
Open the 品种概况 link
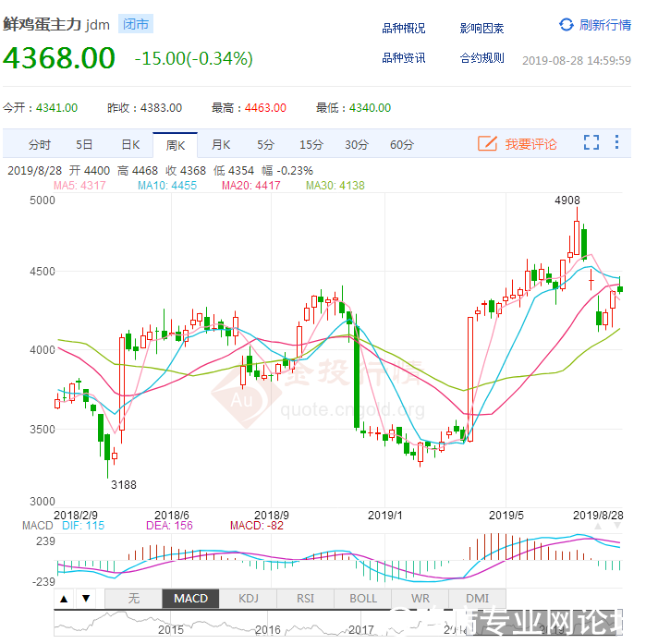[404, 29]
